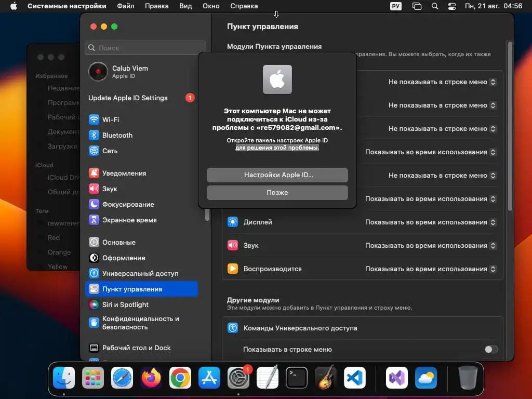Screen dimensions: 532x399
Task: Launch Google Chrome from the Dock
Action: click(x=180, y=378)
